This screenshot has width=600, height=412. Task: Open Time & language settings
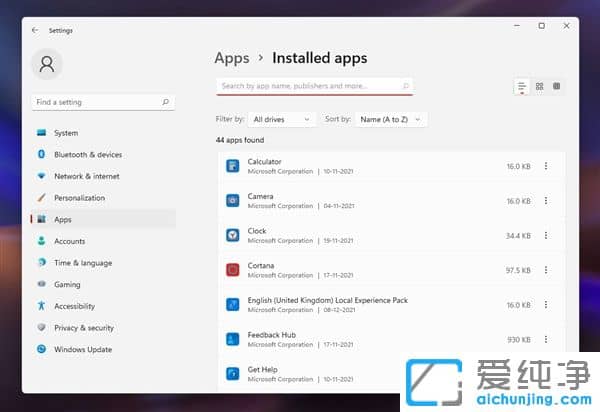coord(103,263)
